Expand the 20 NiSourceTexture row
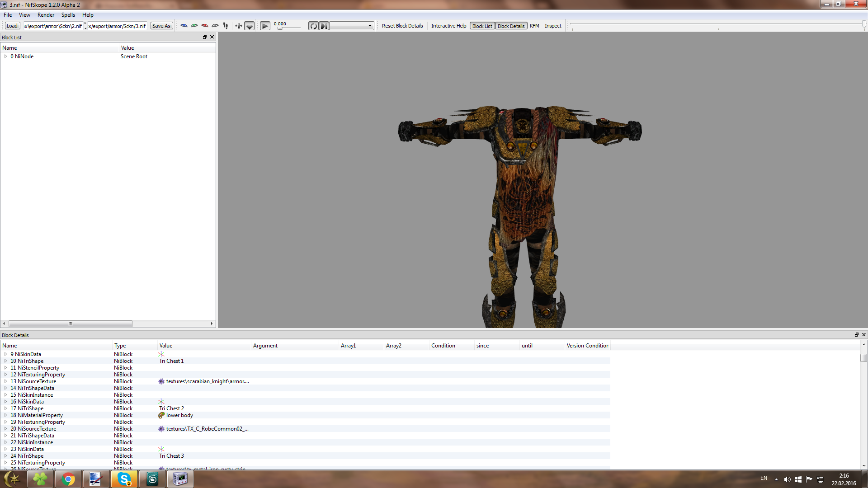 click(5, 429)
